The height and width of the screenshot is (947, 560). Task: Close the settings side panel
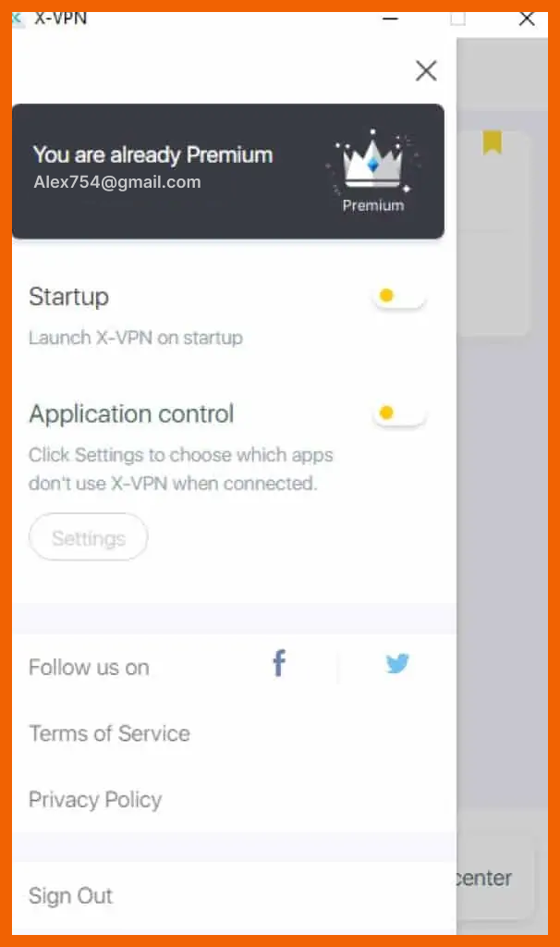pyautogui.click(x=426, y=70)
